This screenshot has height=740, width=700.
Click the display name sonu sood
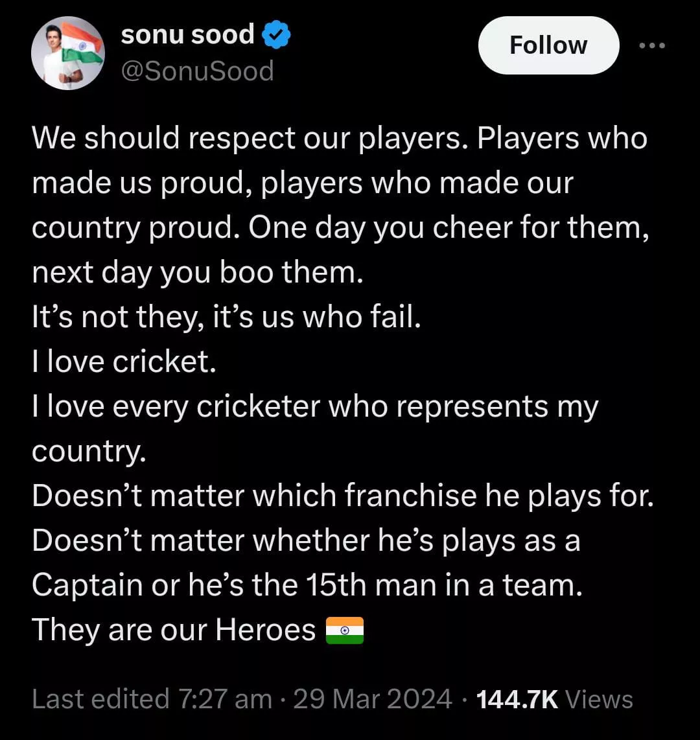188,34
